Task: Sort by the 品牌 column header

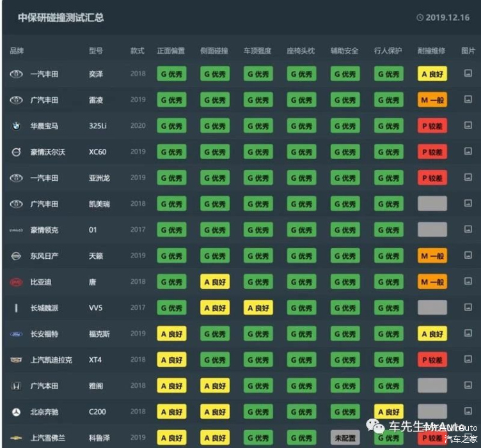Action: pos(17,50)
